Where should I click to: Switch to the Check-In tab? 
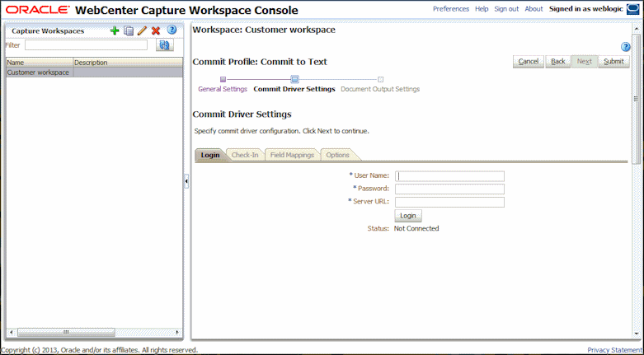(x=245, y=155)
